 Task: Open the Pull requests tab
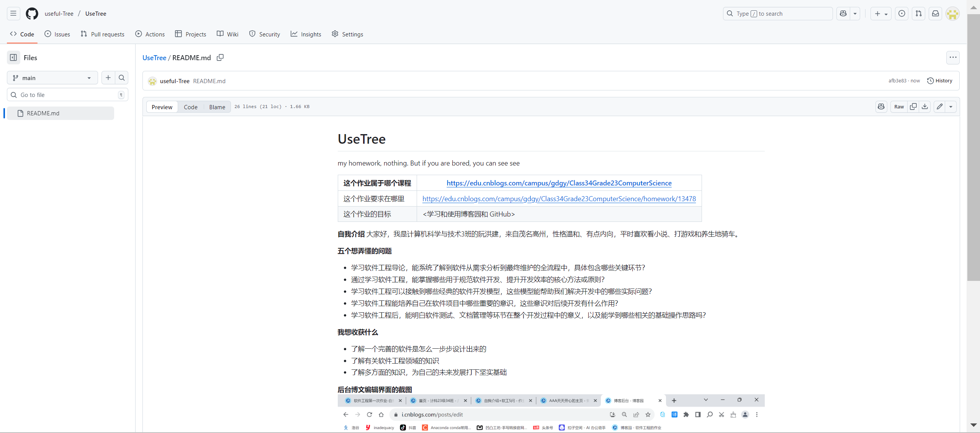coord(103,34)
